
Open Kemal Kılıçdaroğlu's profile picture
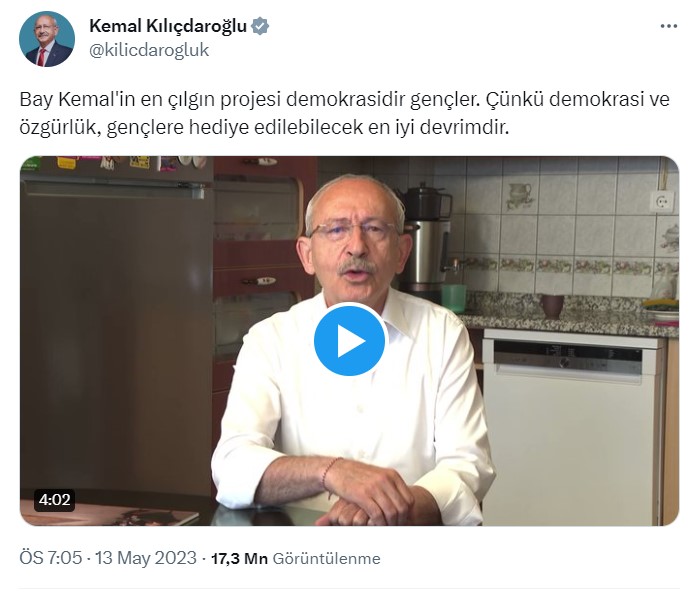tap(47, 39)
